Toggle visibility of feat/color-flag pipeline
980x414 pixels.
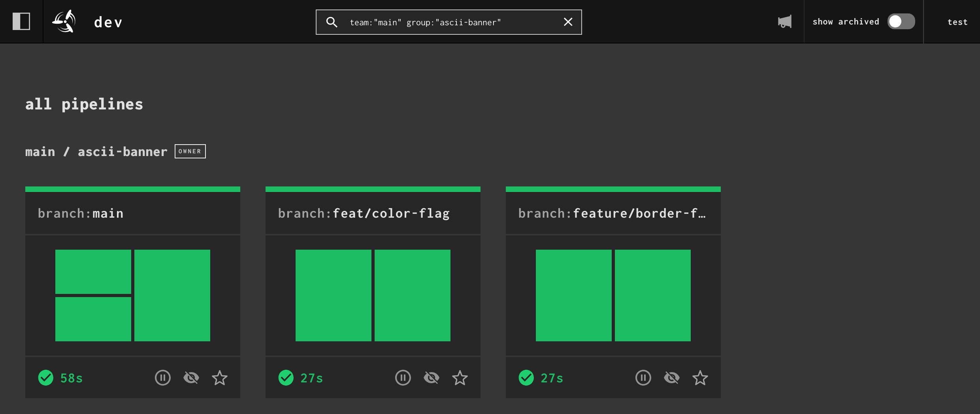432,378
